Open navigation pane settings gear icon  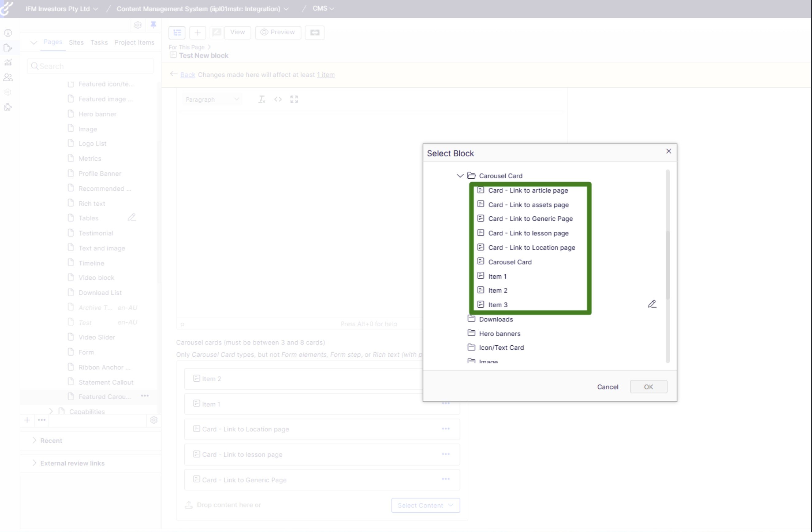(x=138, y=25)
